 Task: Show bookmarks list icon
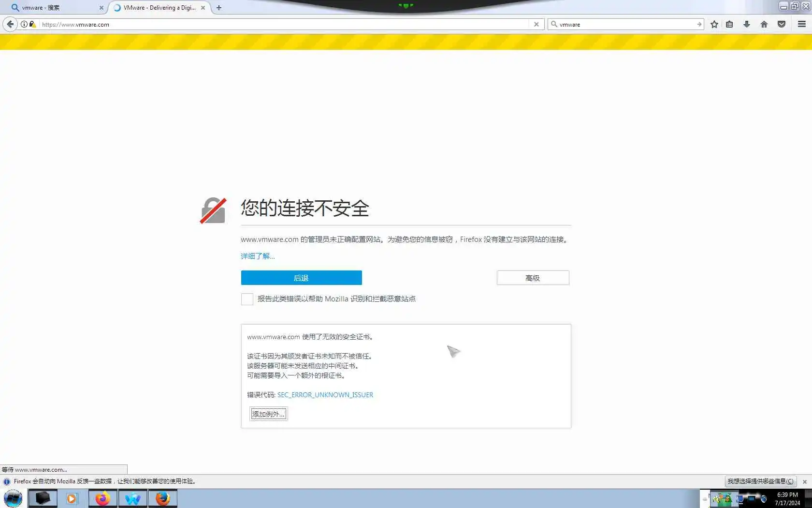pos(730,24)
